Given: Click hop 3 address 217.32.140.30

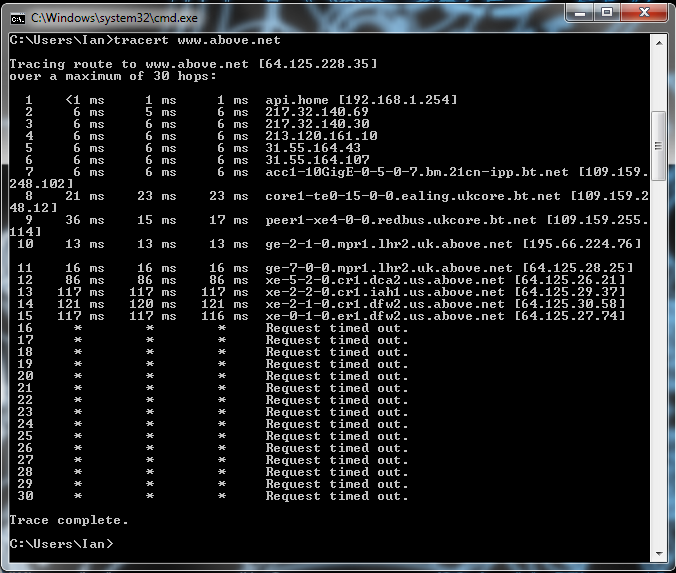Looking at the screenshot, I should [317, 124].
